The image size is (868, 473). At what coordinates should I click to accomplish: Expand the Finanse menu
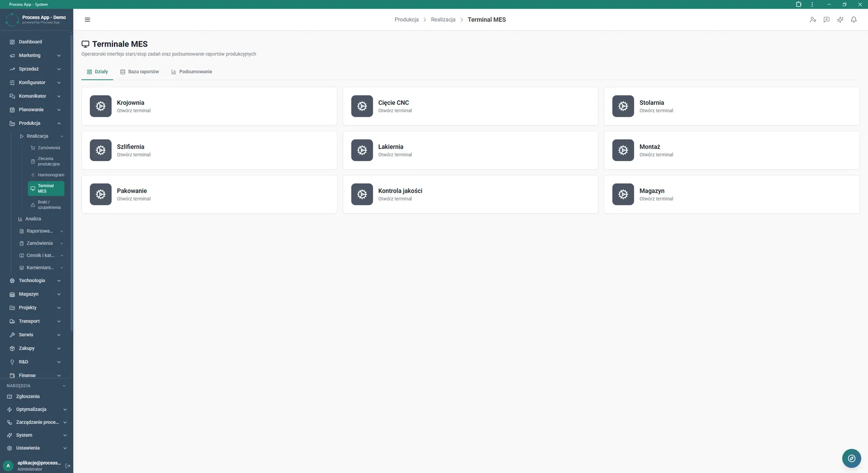tap(36, 375)
